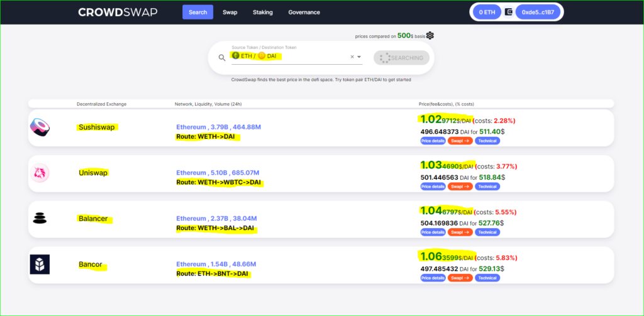Screen dimensions: 644x316
Task: Click the Network, Liquidity, Volume (24h) header
Action: point(208,104)
